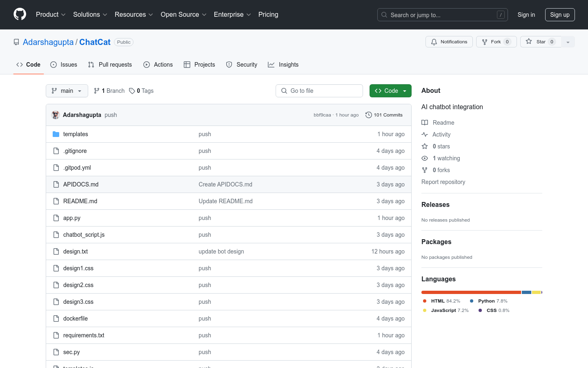Image resolution: width=588 pixels, height=368 pixels.
Task: Open the Product menu
Action: 51,14
